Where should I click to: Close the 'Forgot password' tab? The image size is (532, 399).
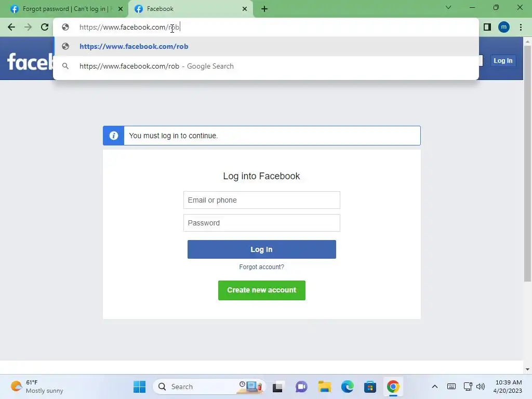(121, 9)
